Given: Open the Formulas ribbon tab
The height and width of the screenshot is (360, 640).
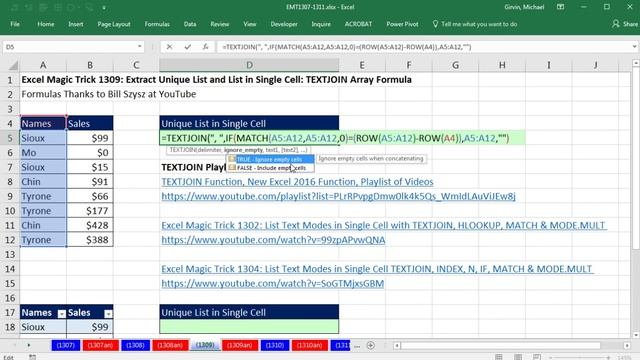Looking at the screenshot, I should click(157, 24).
